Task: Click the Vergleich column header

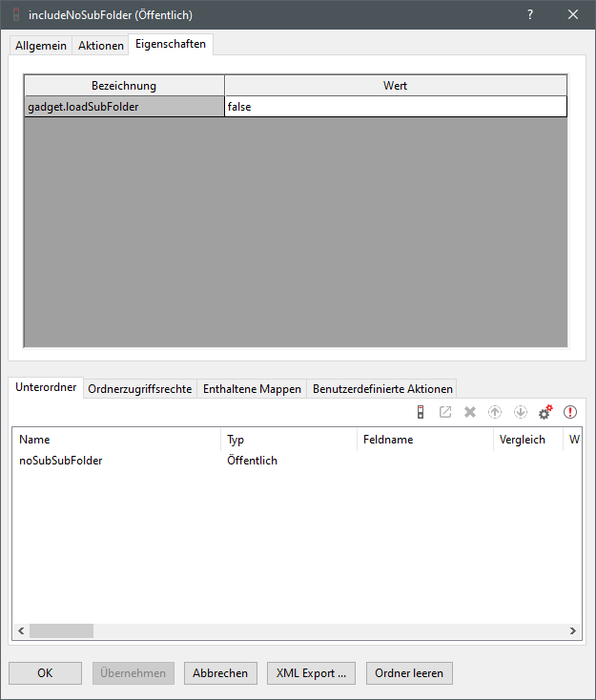Action: click(527, 440)
